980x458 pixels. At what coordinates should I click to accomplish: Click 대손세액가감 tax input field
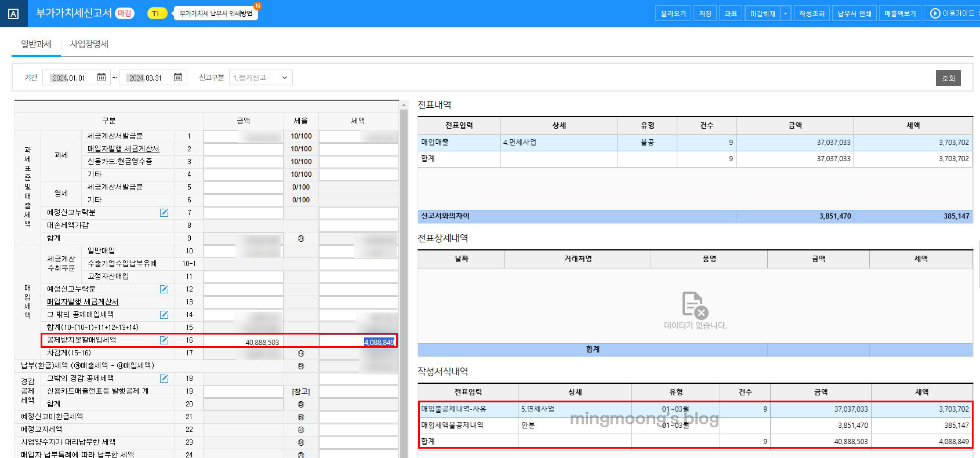(x=358, y=226)
